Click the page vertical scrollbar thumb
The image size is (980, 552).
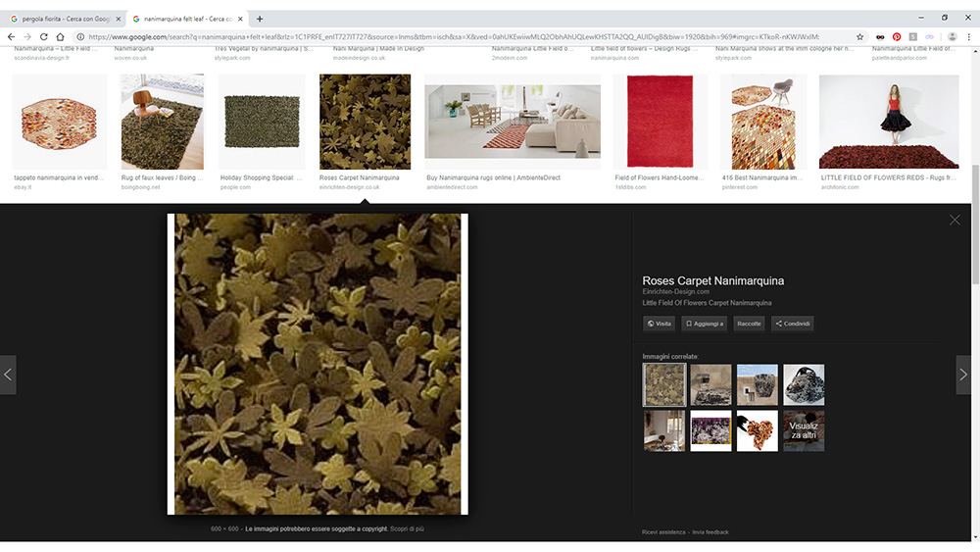tap(975, 226)
